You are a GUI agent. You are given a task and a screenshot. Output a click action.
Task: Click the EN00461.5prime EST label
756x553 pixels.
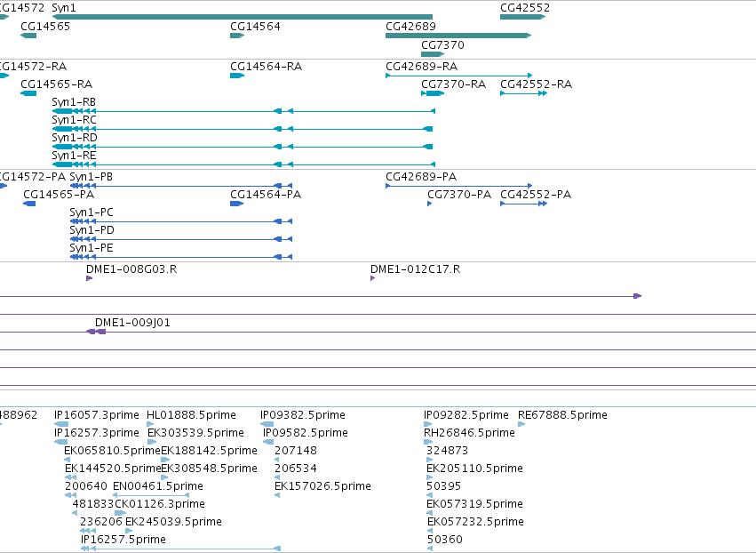pyautogui.click(x=158, y=487)
